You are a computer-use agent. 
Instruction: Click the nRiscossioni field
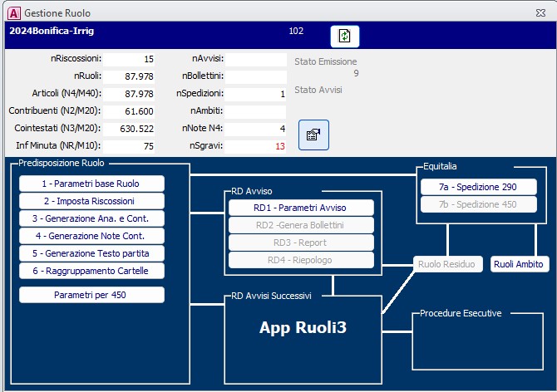tap(131, 59)
